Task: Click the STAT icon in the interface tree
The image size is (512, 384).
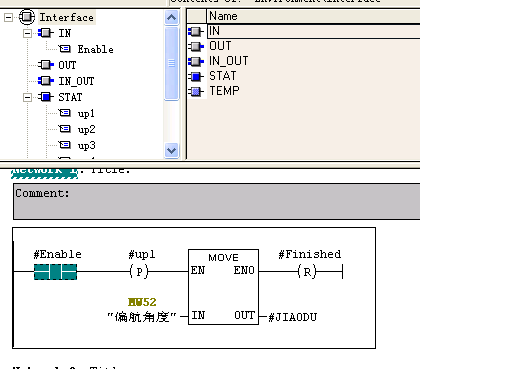Action: click(x=46, y=97)
